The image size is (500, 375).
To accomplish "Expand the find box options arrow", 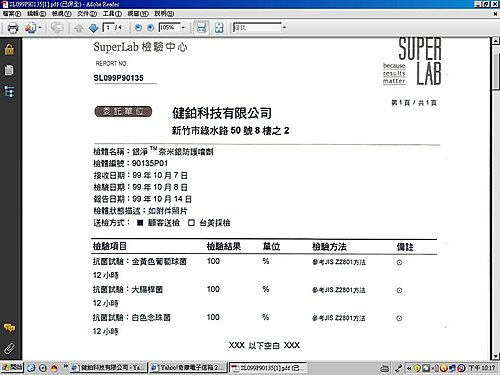I will point(284,28).
